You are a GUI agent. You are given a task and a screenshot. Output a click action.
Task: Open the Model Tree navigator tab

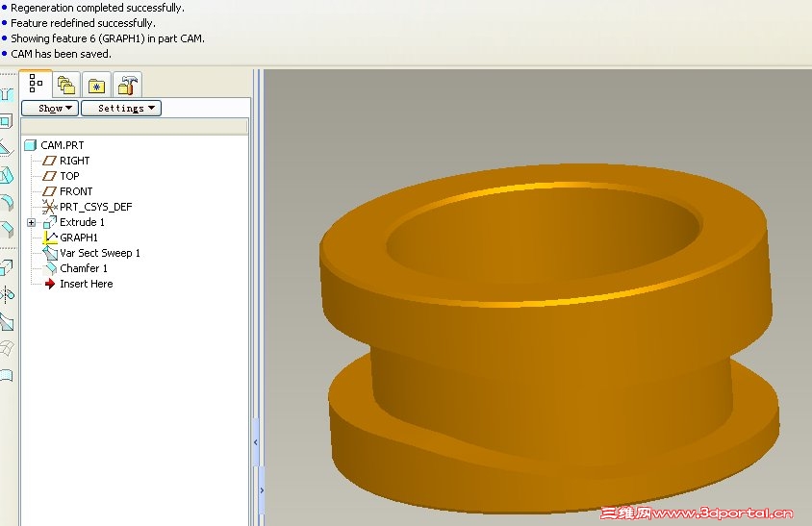click(x=36, y=84)
